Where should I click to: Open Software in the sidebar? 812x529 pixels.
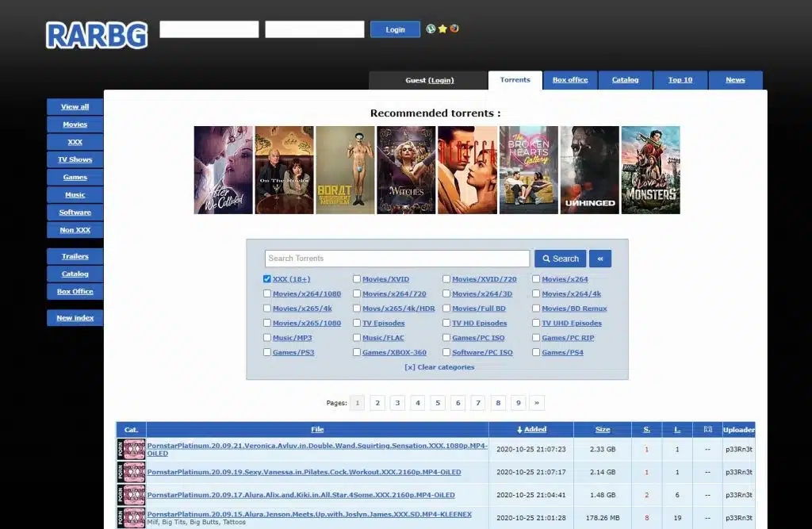tap(75, 213)
